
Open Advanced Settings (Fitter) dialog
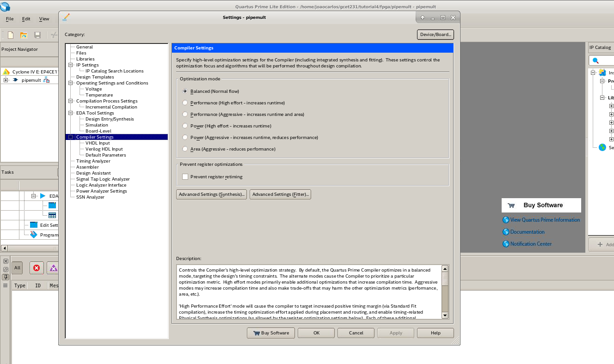(x=280, y=194)
